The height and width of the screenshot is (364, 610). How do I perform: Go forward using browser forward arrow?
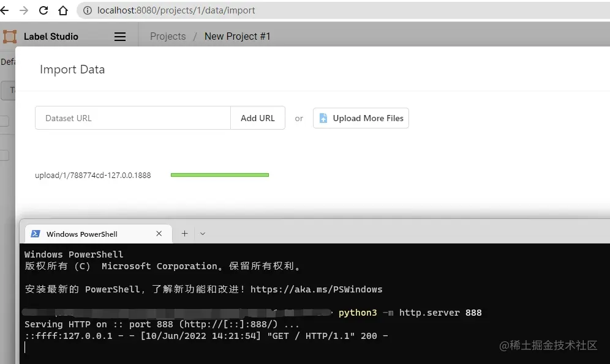[24, 10]
